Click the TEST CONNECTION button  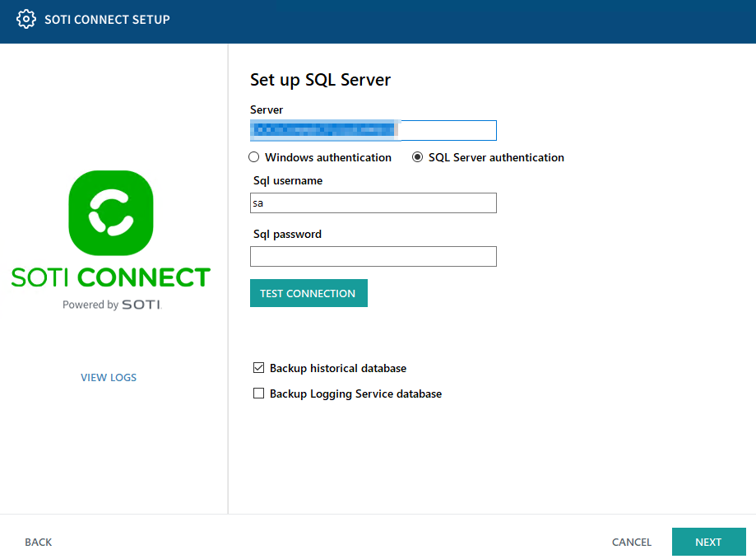click(308, 293)
